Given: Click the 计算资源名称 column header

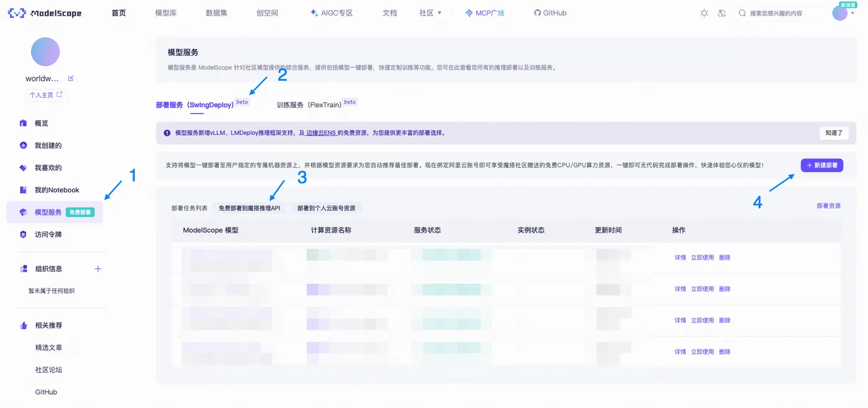Looking at the screenshot, I should (x=331, y=230).
